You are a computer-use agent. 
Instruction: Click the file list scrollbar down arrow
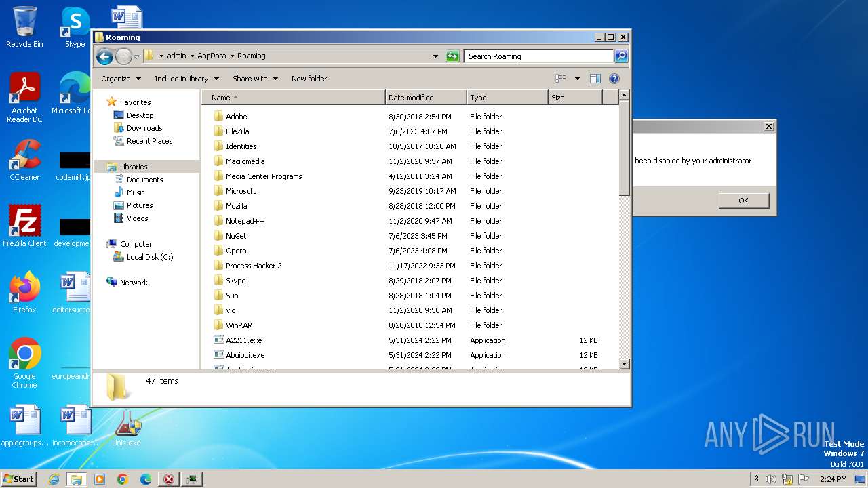(x=625, y=364)
